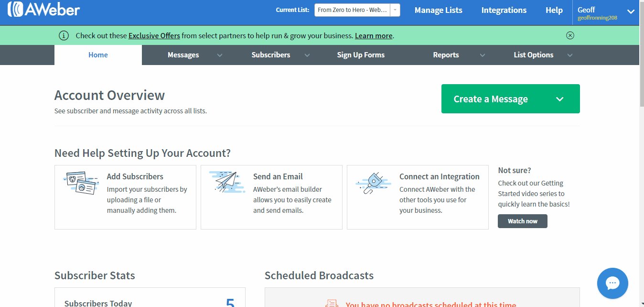This screenshot has width=644, height=307.
Task: Open the Messages tab
Action: 183,55
